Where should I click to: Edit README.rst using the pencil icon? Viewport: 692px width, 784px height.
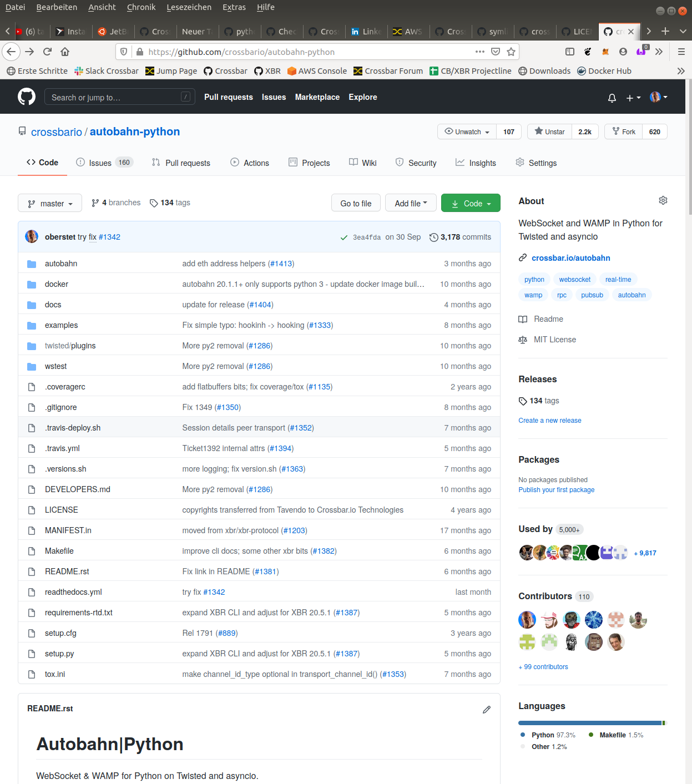pos(487,709)
